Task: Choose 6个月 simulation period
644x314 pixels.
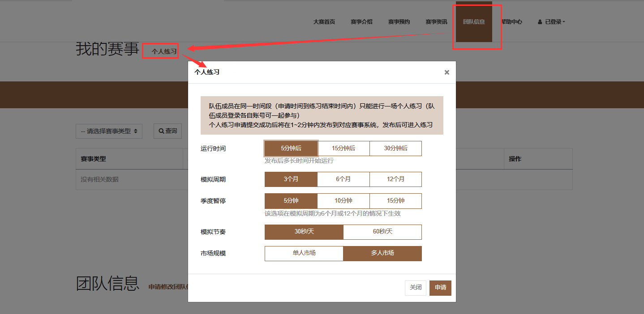Action: click(x=343, y=179)
